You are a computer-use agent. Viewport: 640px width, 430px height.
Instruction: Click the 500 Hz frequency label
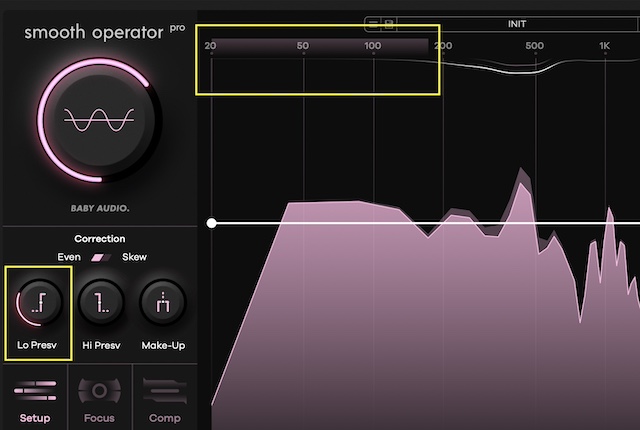tap(534, 46)
